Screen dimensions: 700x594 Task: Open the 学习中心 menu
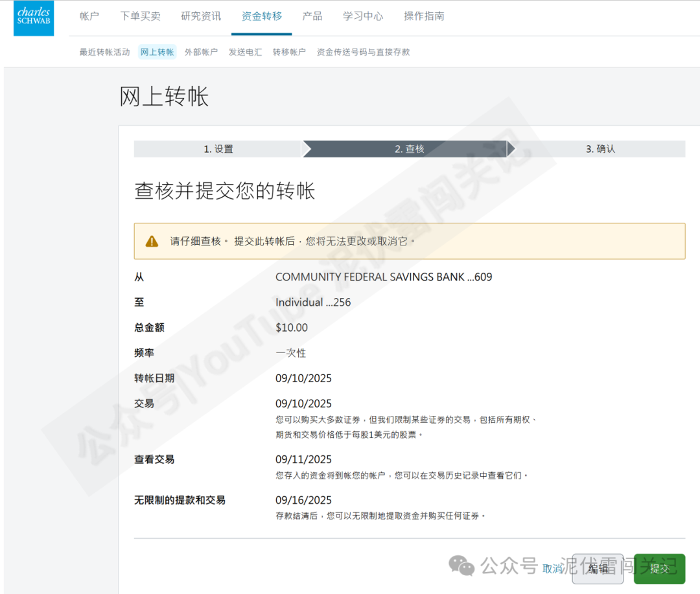362,16
